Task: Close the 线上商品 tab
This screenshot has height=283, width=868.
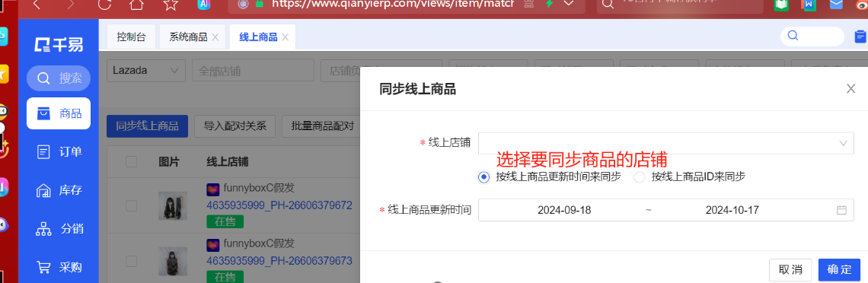Action: (x=285, y=37)
